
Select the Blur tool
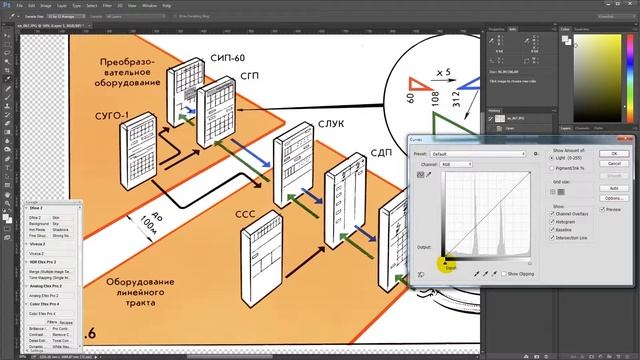tap(7, 141)
